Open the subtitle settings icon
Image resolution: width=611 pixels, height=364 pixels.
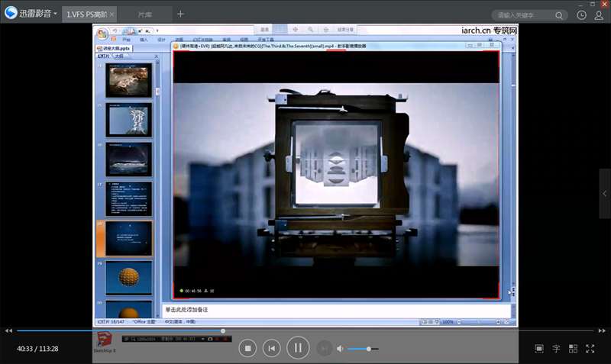[556, 349]
